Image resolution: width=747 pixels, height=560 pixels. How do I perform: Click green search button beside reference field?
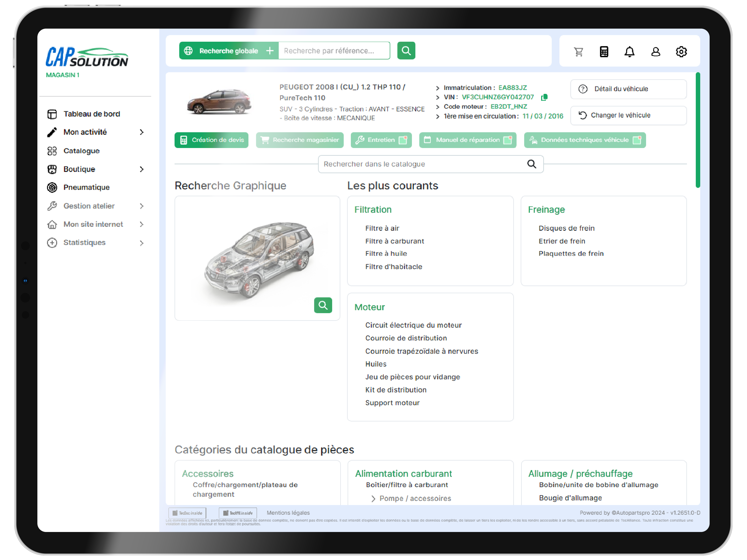[406, 51]
